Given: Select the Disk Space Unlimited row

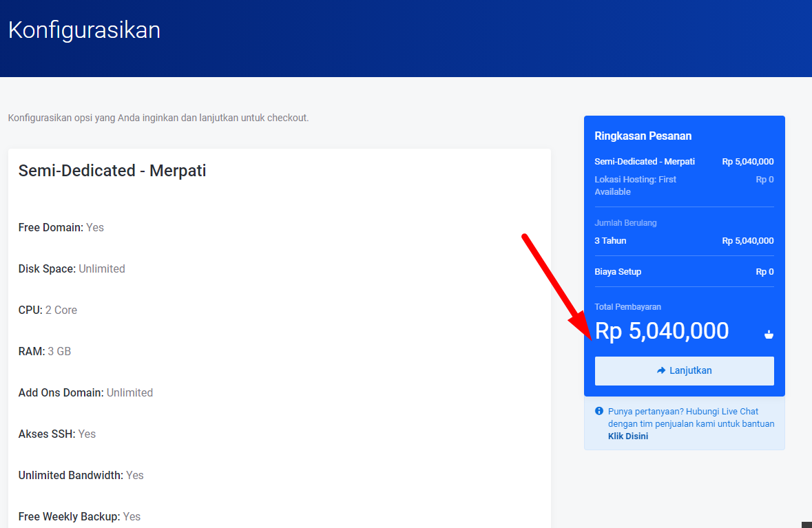Looking at the screenshot, I should pyautogui.click(x=72, y=268).
